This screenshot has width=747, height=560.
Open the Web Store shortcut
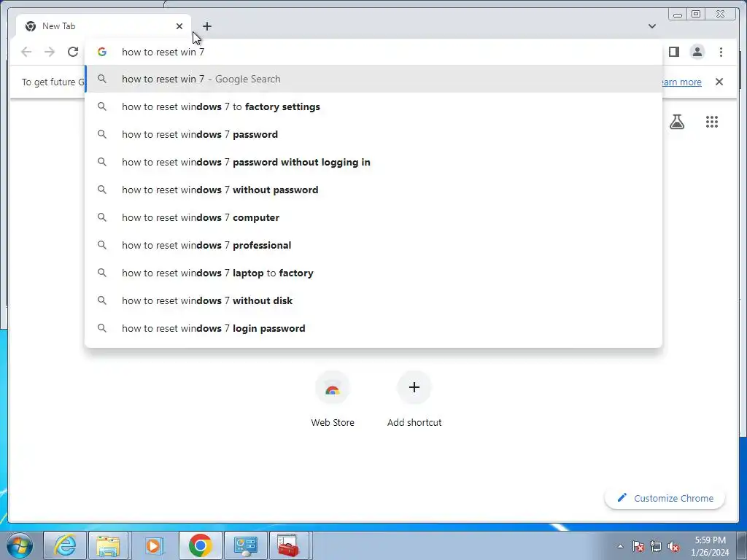[333, 399]
